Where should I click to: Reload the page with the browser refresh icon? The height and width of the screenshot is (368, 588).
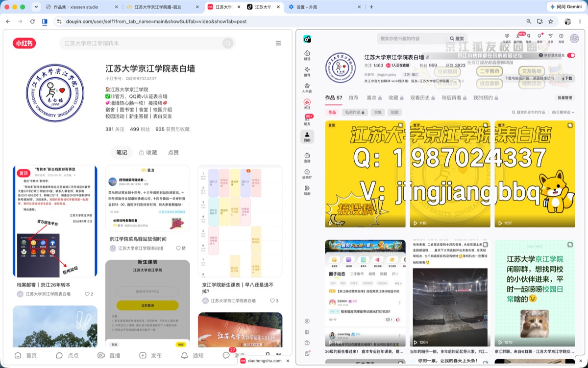32,22
